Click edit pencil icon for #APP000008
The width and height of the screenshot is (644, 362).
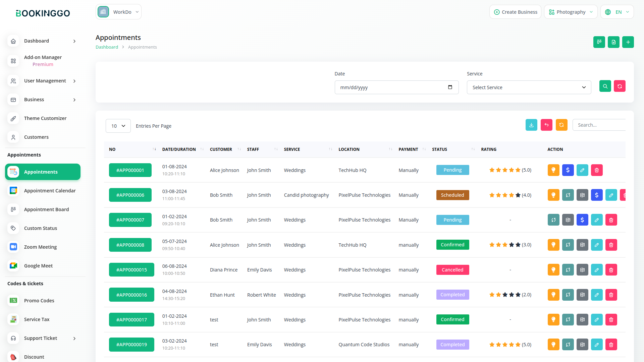coord(597,245)
